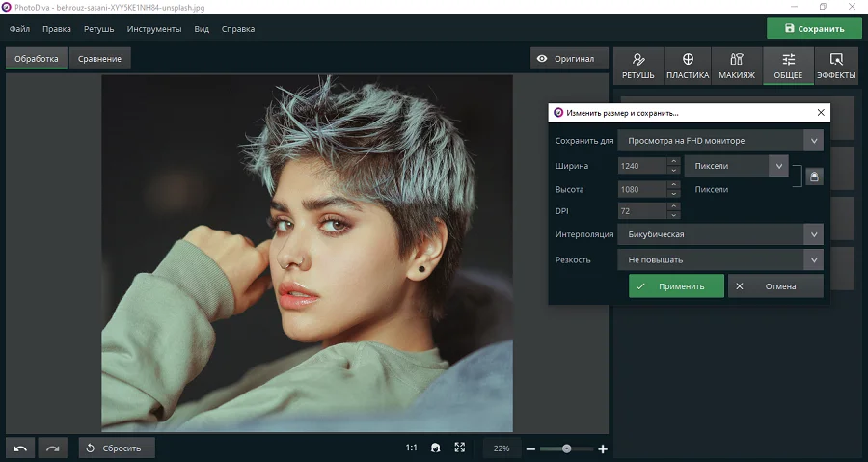This screenshot has height=462, width=868.
Task: Open the Резкость sharpness dropdown
Action: point(719,259)
